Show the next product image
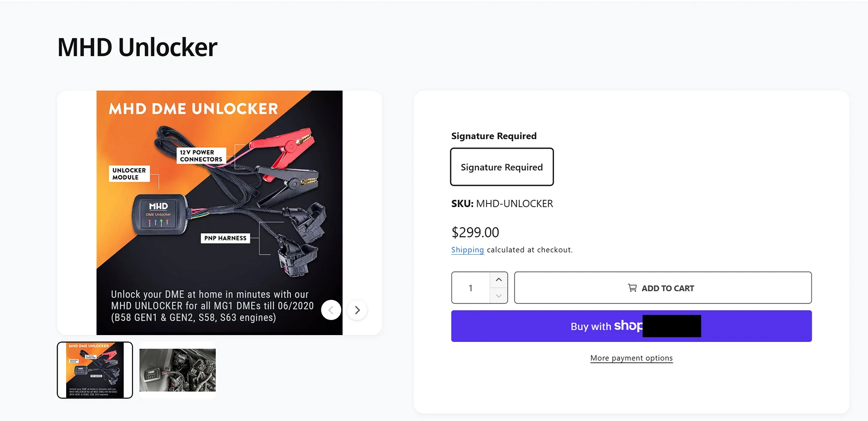This screenshot has height=421, width=868. pos(357,310)
